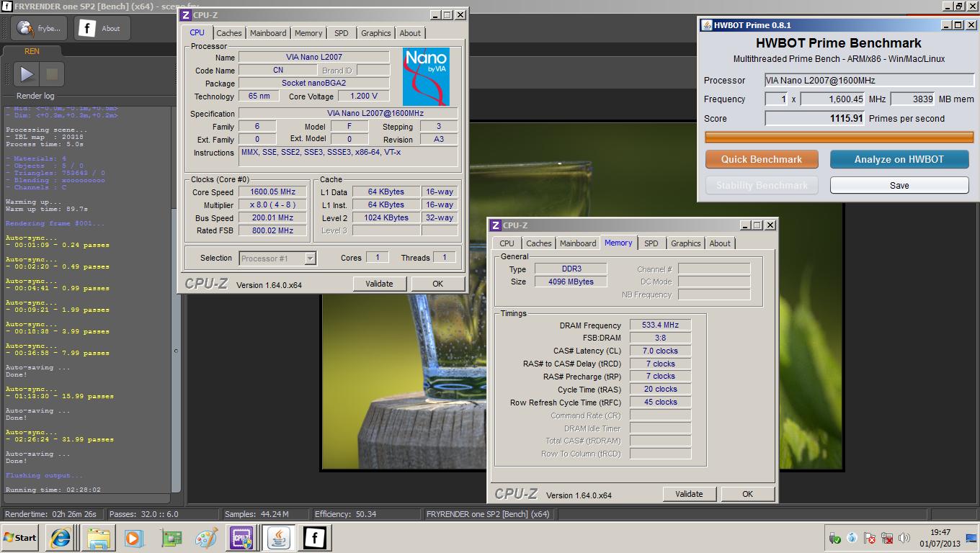
Task: Open Safely Remove Hardware tray icon
Action: 835,538
